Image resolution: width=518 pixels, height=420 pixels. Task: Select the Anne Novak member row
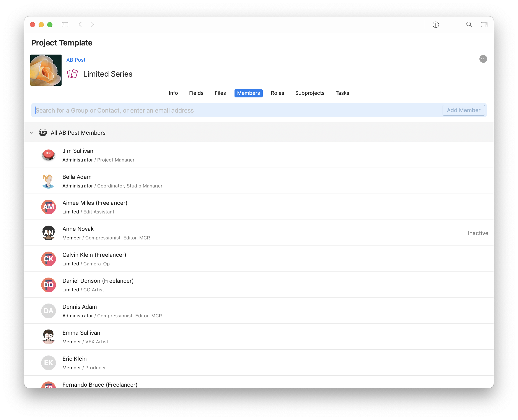(259, 233)
